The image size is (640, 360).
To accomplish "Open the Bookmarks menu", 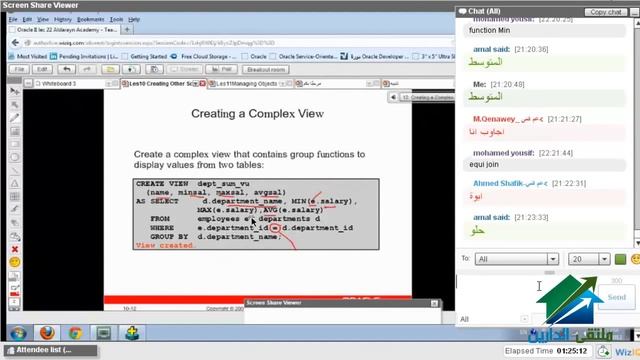I will click(x=90, y=19).
